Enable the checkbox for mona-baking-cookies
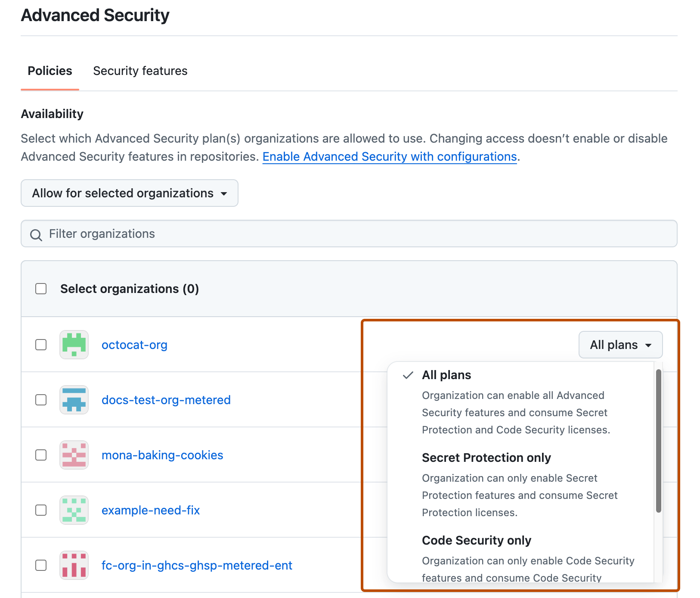 [40, 455]
